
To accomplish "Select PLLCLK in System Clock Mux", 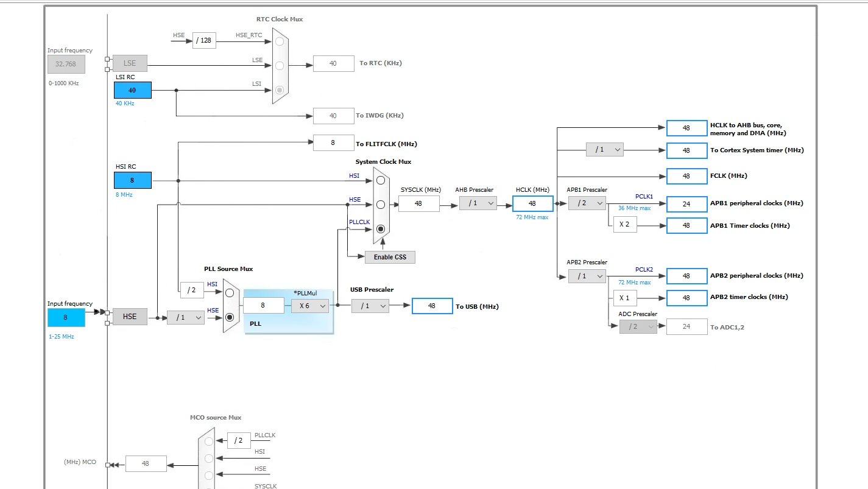I will click(381, 229).
